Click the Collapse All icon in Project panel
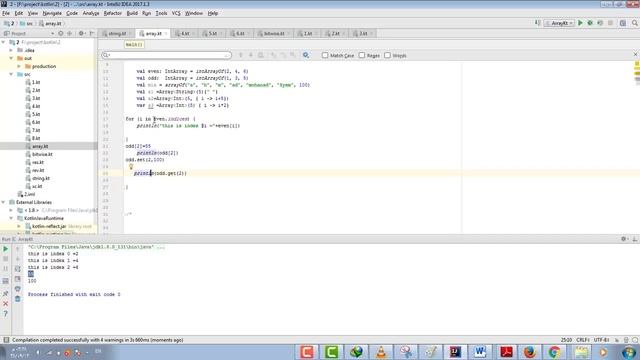 click(70, 33)
